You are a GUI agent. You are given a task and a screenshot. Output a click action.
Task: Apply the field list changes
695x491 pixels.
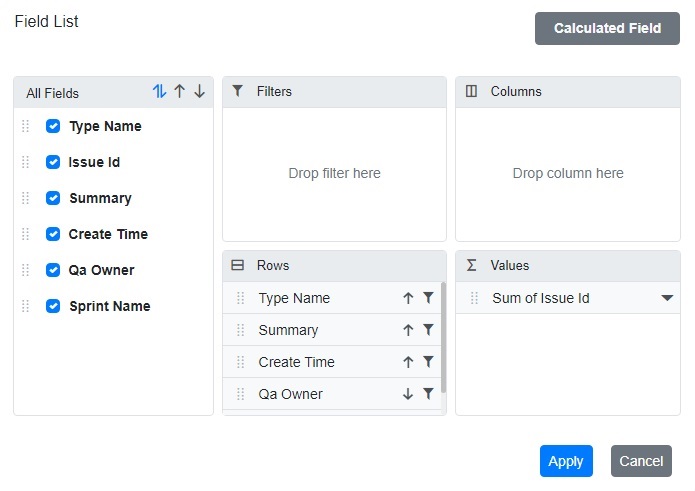[x=566, y=461]
